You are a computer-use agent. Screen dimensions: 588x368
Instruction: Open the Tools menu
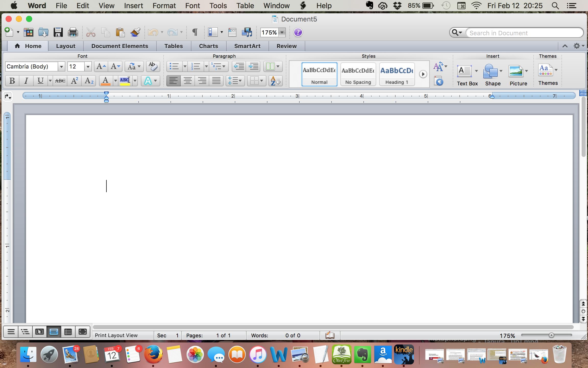[218, 6]
